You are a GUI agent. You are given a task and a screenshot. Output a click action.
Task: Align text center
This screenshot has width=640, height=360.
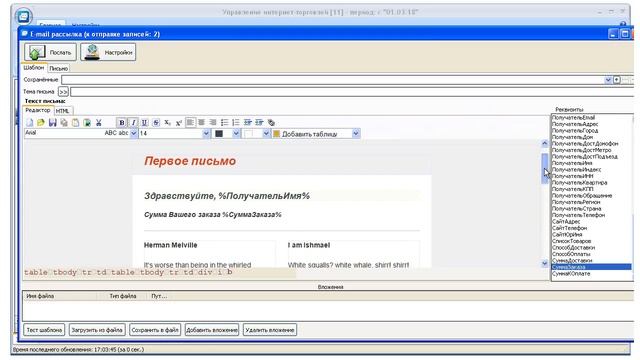[x=202, y=122]
